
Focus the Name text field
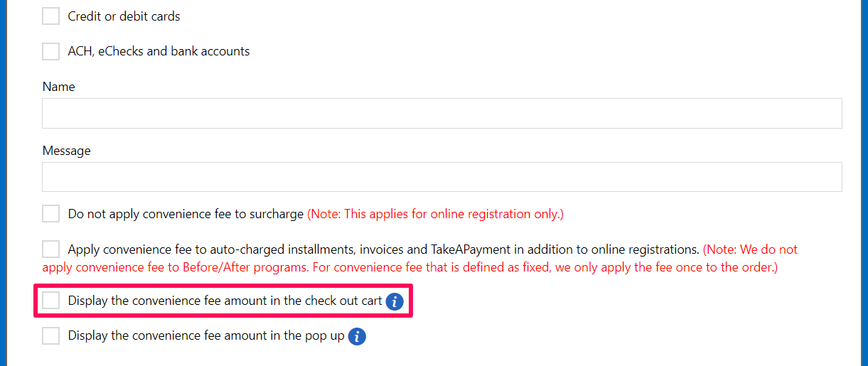coord(442,114)
